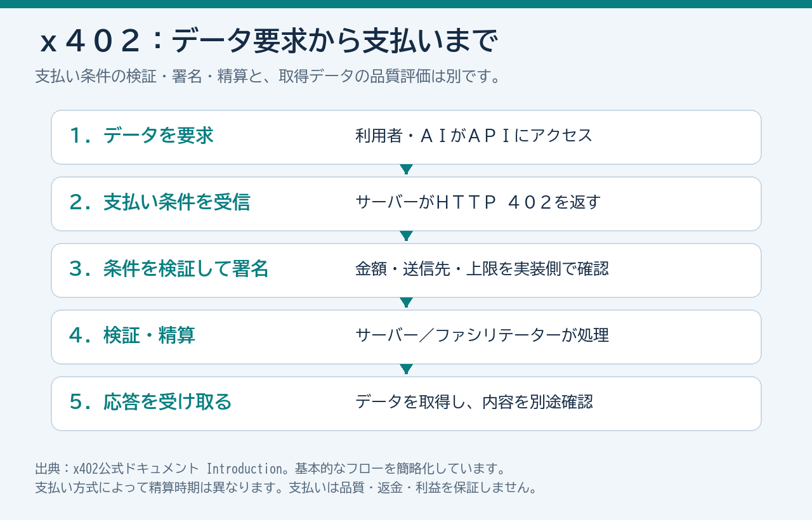Click step heading "5. 応答を受け取る"
Viewport: 812px width, 520px height.
click(x=150, y=402)
